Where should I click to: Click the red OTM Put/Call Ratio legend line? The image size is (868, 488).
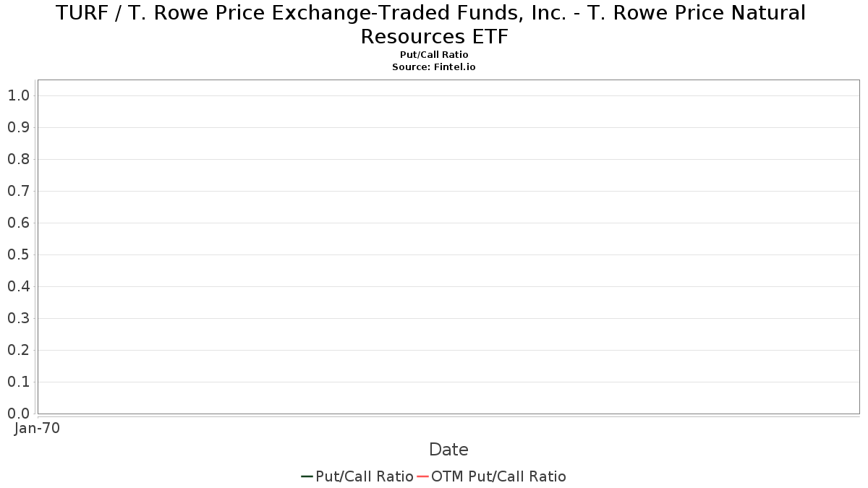[422, 476]
